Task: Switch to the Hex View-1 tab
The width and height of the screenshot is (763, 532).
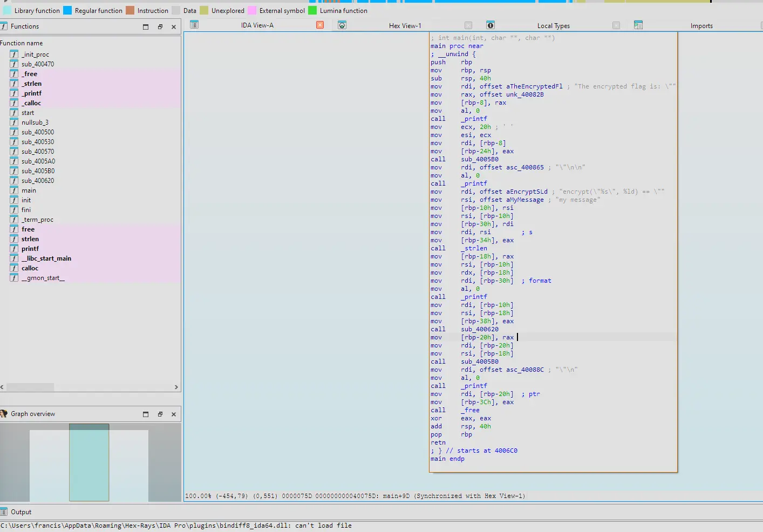Action: pyautogui.click(x=405, y=25)
